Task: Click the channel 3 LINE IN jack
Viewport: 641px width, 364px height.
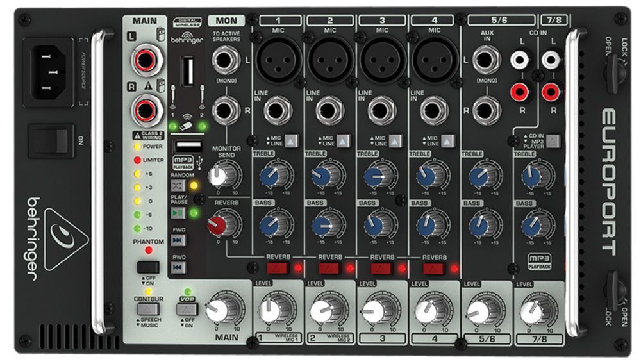Action: [x=382, y=110]
